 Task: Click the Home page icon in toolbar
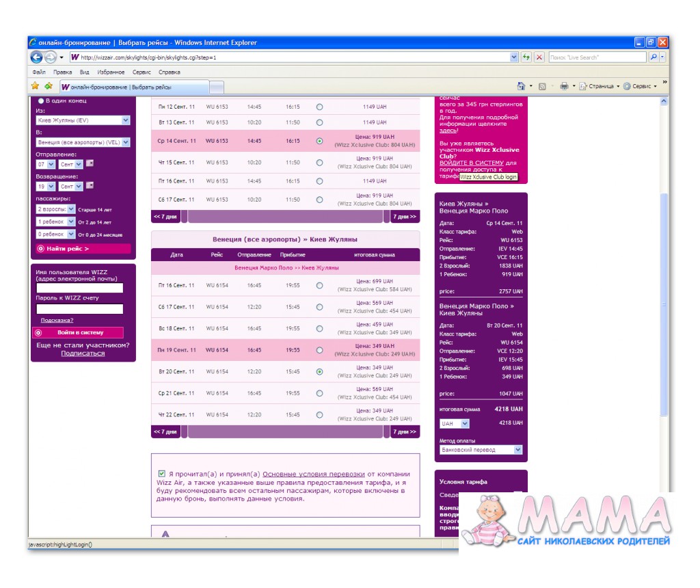(x=521, y=86)
